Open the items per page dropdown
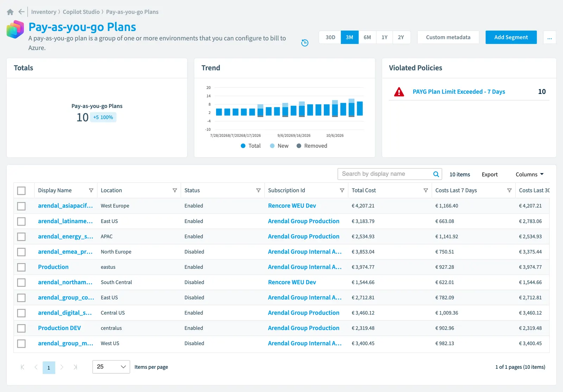563x392 pixels. tap(111, 367)
